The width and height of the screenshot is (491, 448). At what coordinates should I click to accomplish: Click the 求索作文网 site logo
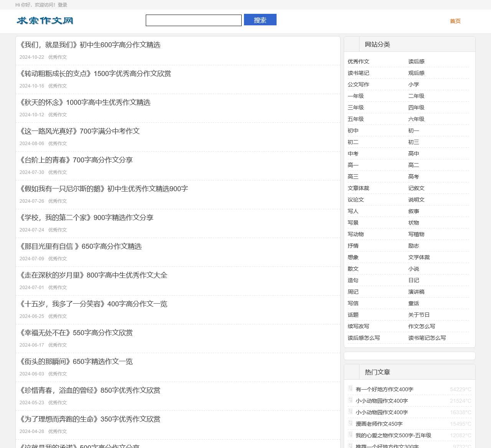click(44, 21)
